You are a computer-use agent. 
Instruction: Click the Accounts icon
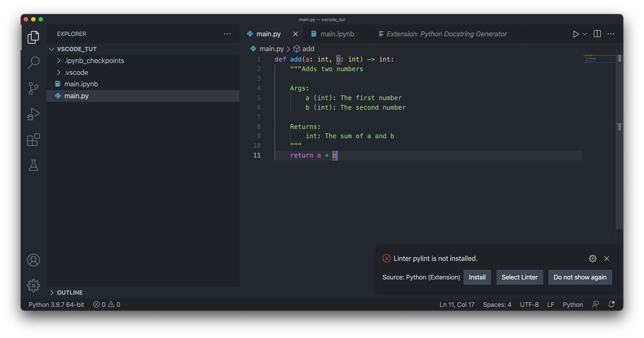(34, 260)
